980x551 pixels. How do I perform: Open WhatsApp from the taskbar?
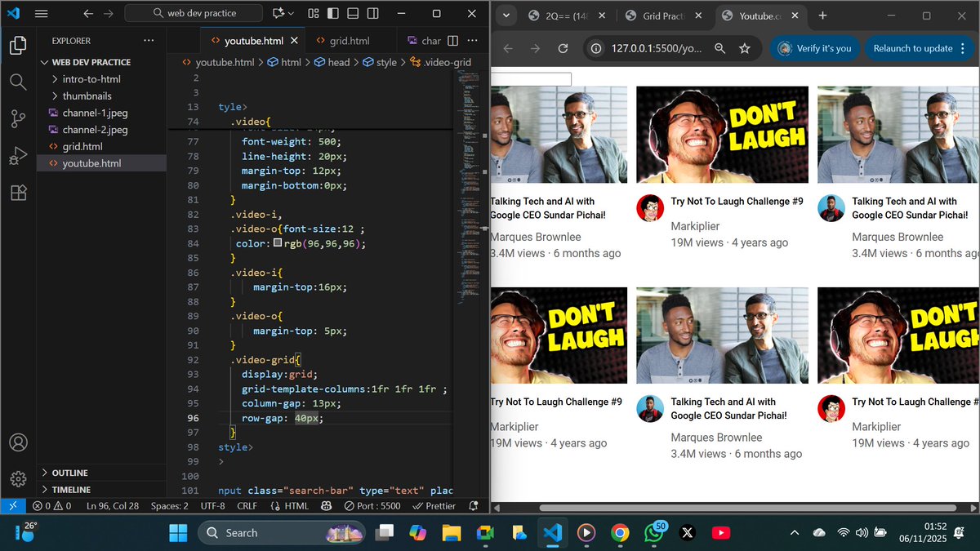[x=654, y=533]
